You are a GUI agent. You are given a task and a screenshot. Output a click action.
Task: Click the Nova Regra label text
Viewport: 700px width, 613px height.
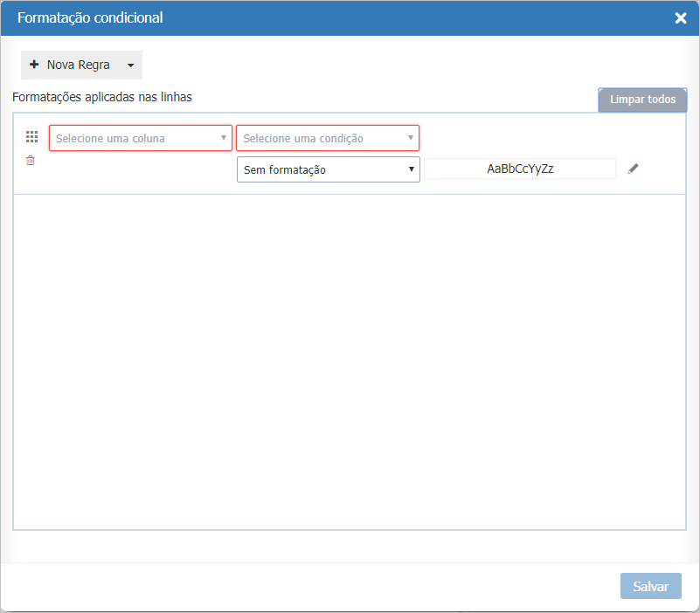tap(78, 65)
